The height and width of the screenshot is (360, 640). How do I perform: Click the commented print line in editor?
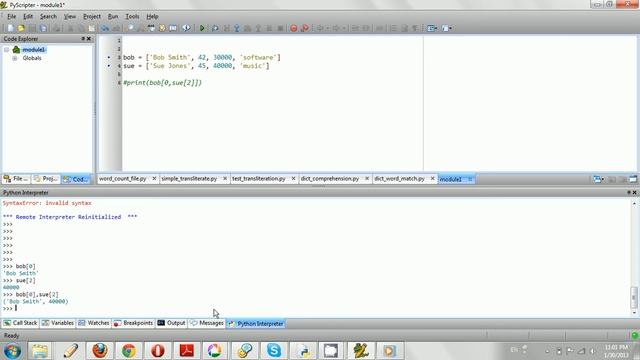pyautogui.click(x=162, y=82)
